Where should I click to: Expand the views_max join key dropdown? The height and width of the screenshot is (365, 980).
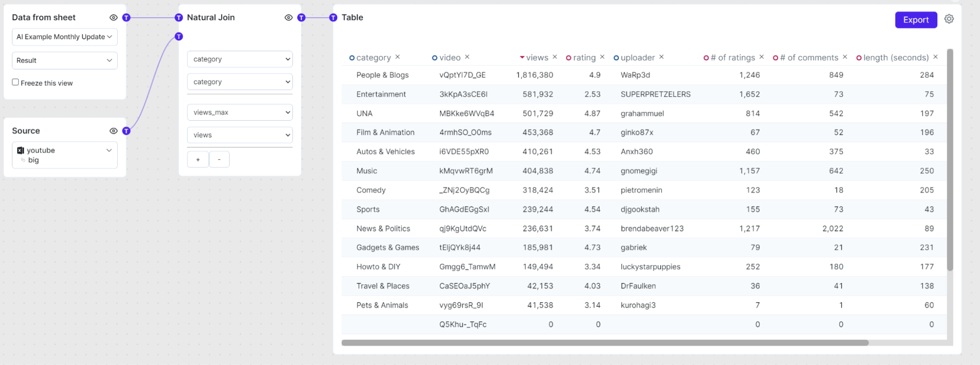tap(240, 112)
